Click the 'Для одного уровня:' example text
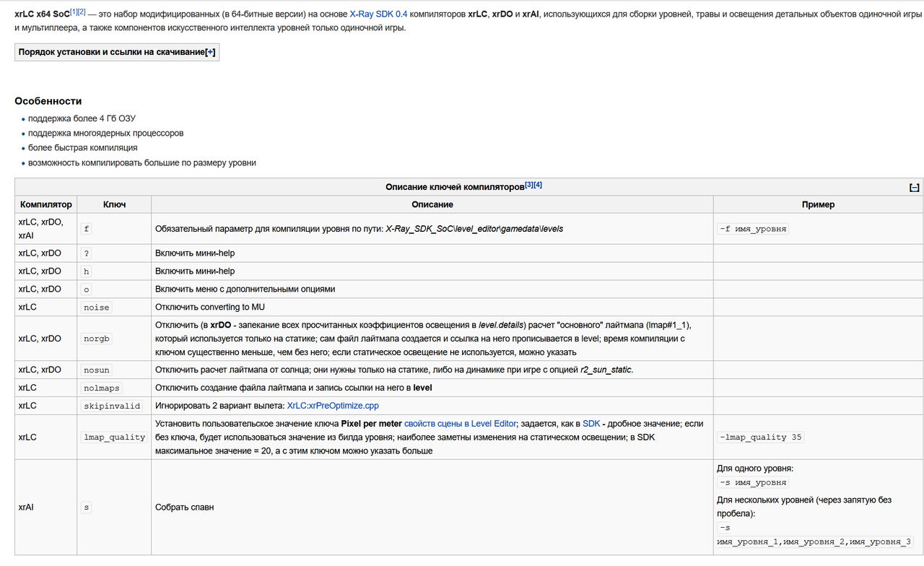This screenshot has height=566, width=924. coord(755,469)
